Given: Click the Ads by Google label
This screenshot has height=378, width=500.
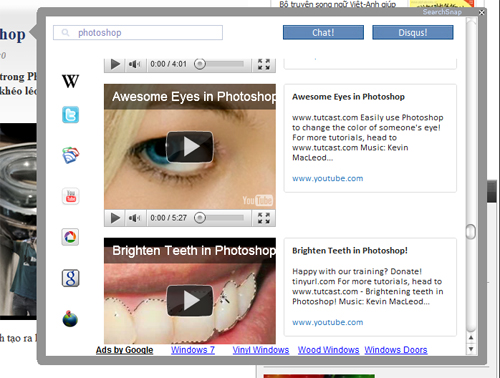Looking at the screenshot, I should point(124,350).
